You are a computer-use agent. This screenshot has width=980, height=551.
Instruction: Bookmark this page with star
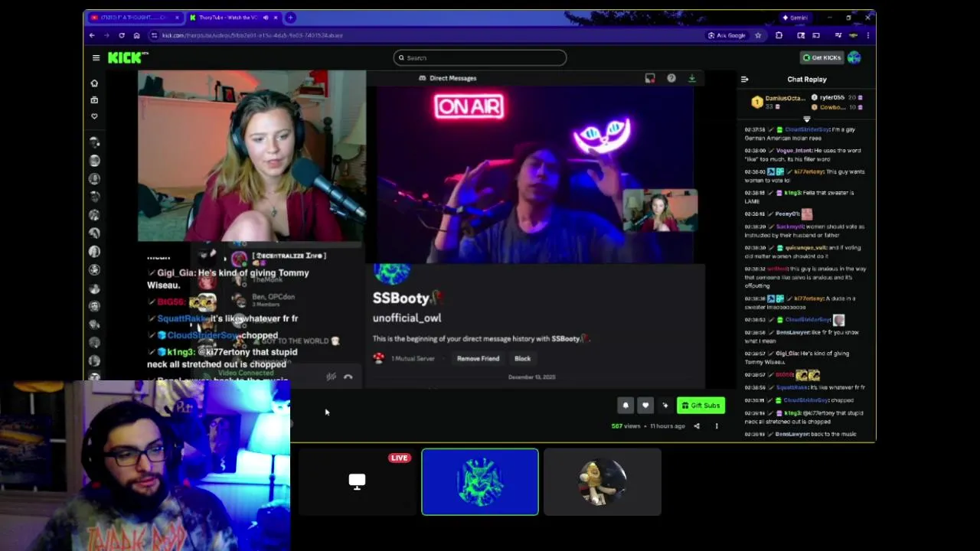(758, 35)
